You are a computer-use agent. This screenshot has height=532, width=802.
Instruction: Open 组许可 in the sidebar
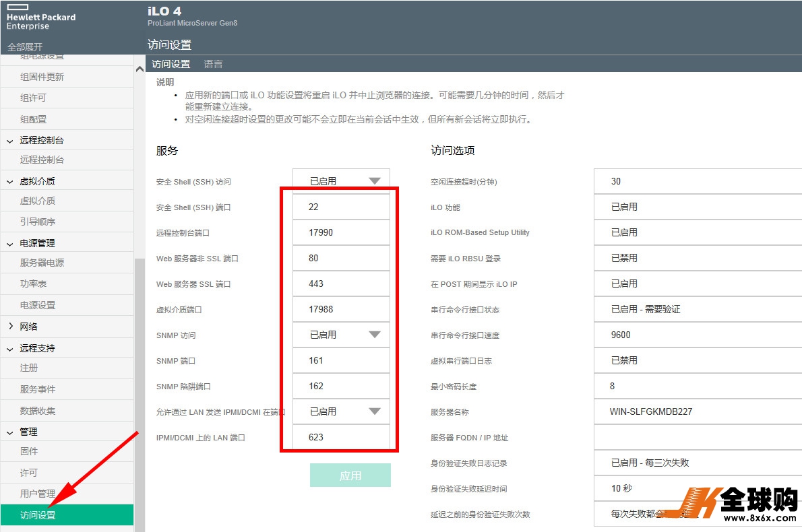(x=67, y=98)
